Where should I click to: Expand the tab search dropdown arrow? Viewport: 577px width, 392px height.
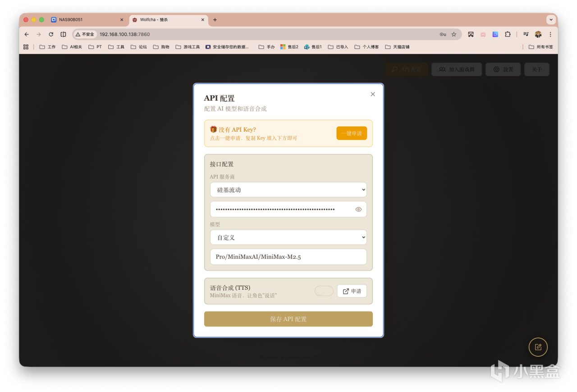click(550, 20)
